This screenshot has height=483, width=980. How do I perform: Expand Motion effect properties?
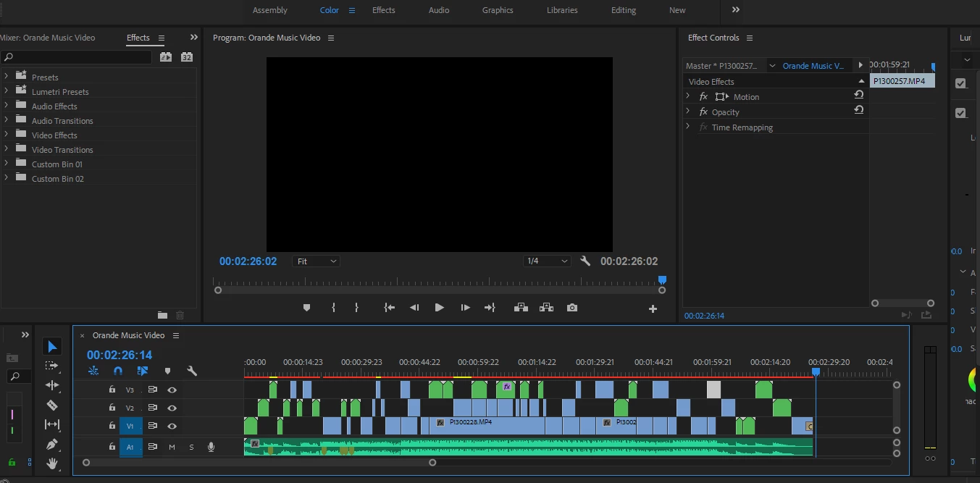688,96
